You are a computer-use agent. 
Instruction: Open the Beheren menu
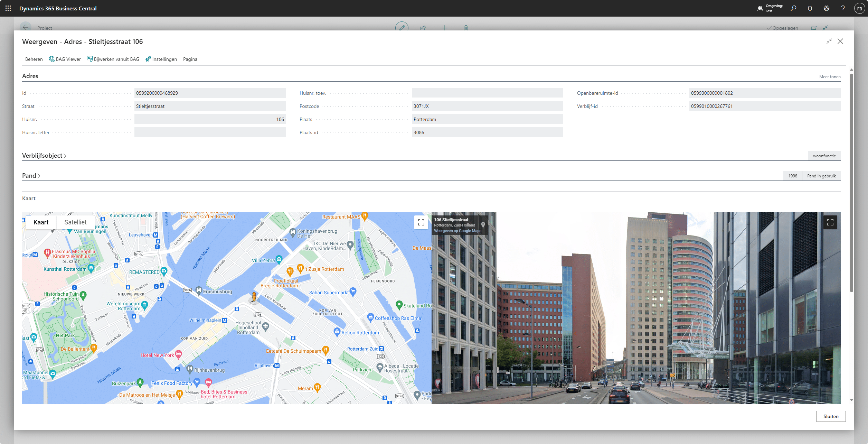pos(34,59)
